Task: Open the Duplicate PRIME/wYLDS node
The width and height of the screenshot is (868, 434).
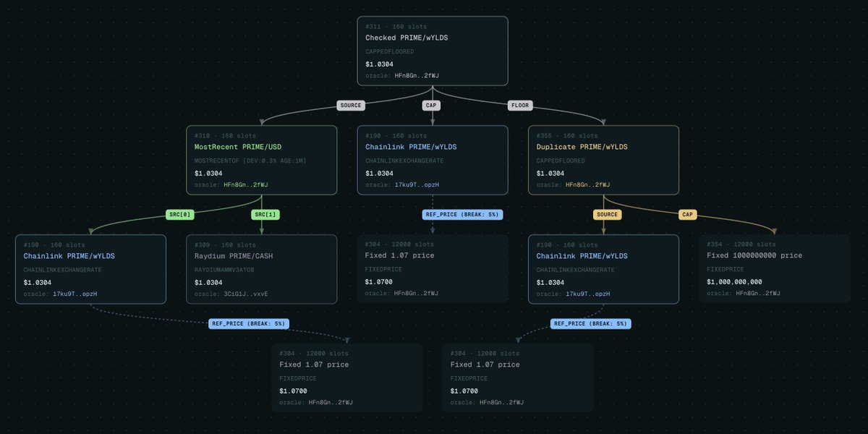Action: (x=603, y=160)
